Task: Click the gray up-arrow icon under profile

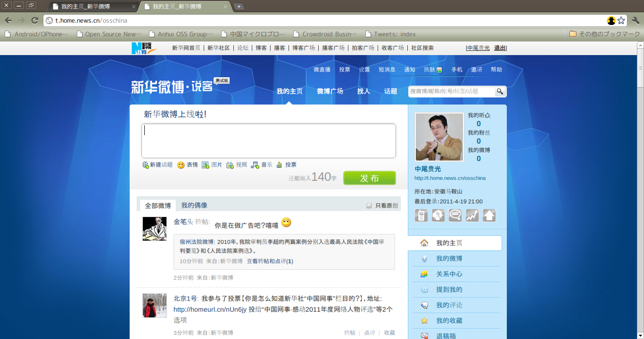Action: [489, 215]
